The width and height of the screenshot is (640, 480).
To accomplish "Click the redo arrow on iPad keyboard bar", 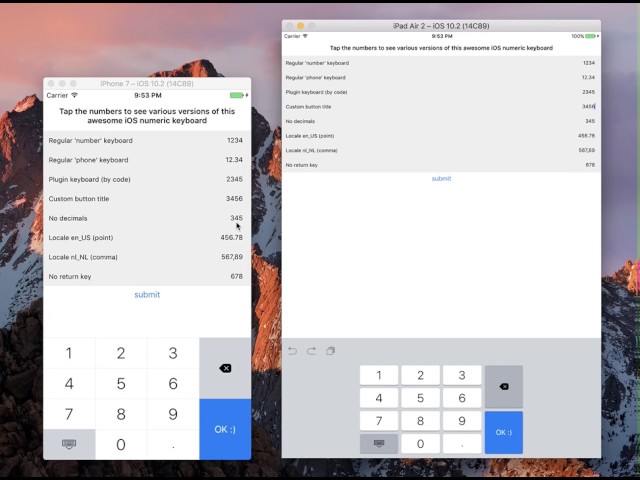I will (311, 351).
